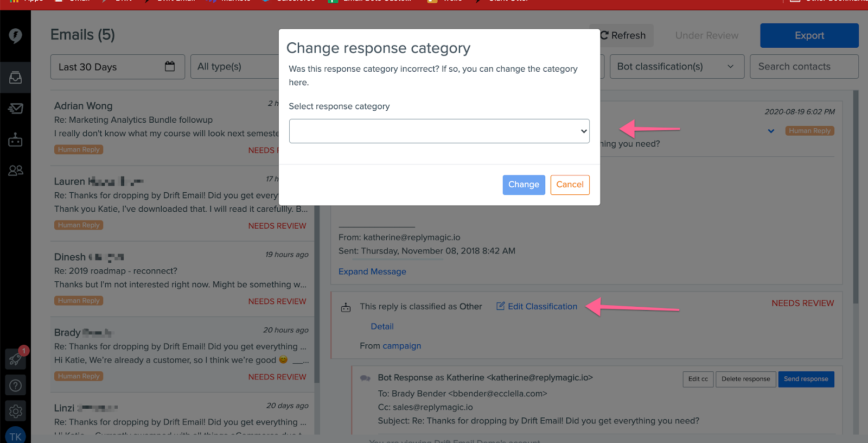This screenshot has height=443, width=868.
Task: Click the calendar icon in date filter
Action: pos(170,66)
